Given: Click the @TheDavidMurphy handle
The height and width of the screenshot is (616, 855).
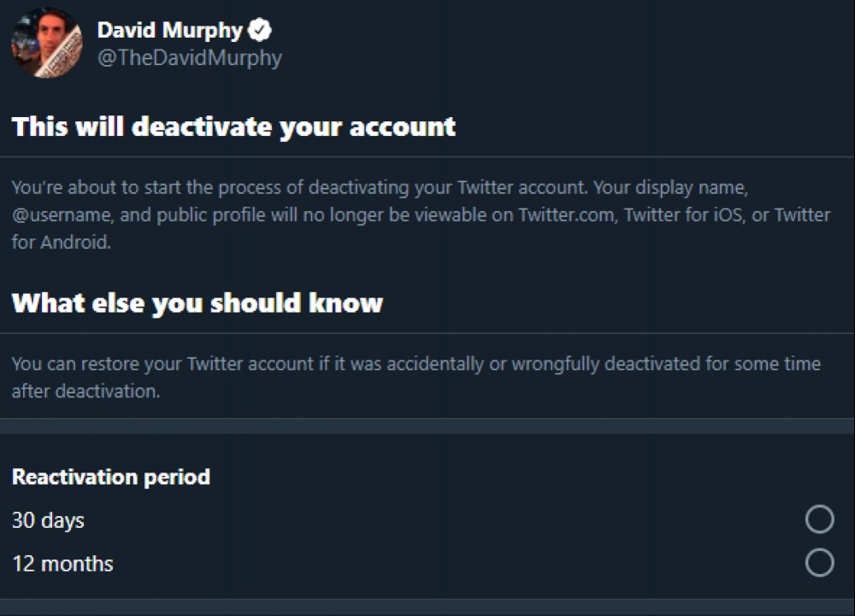Looking at the screenshot, I should pyautogui.click(x=189, y=58).
